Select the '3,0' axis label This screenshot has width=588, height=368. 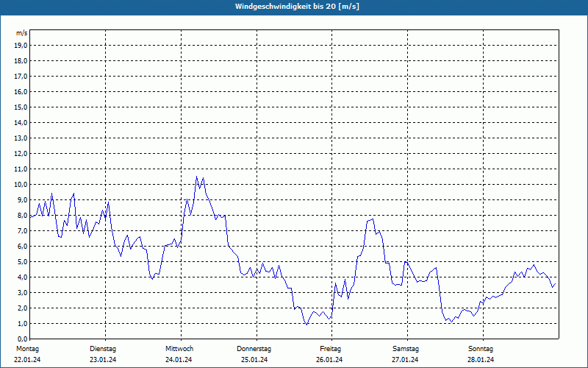coord(22,292)
